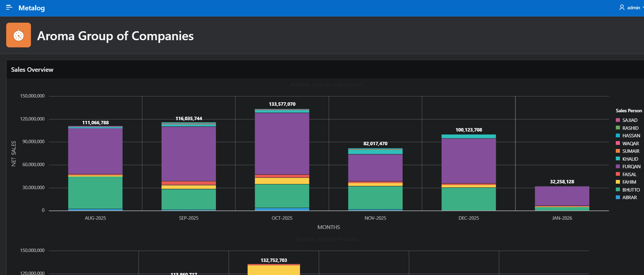Click the Metalog application title
This screenshot has height=275, width=644.
pyautogui.click(x=32, y=8)
